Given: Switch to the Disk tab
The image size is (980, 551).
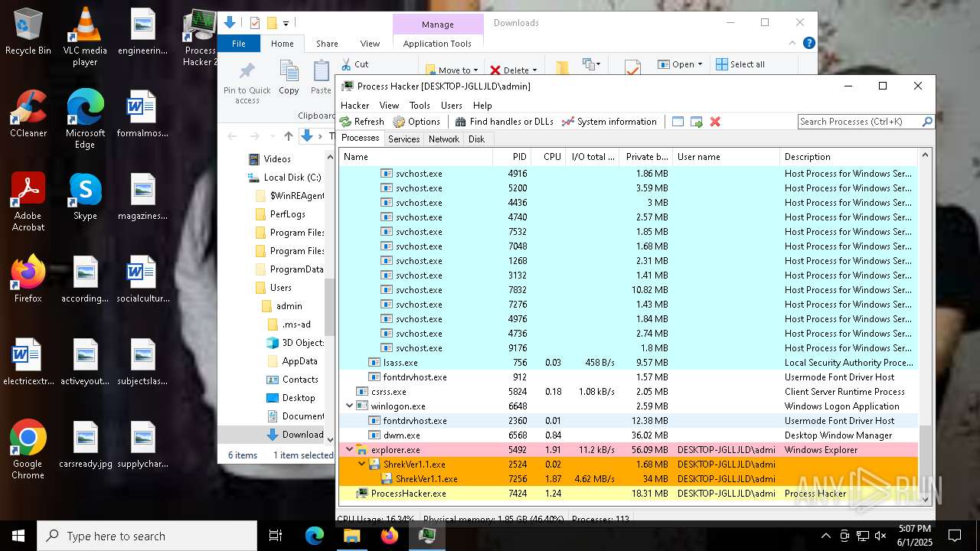Looking at the screenshot, I should (476, 139).
